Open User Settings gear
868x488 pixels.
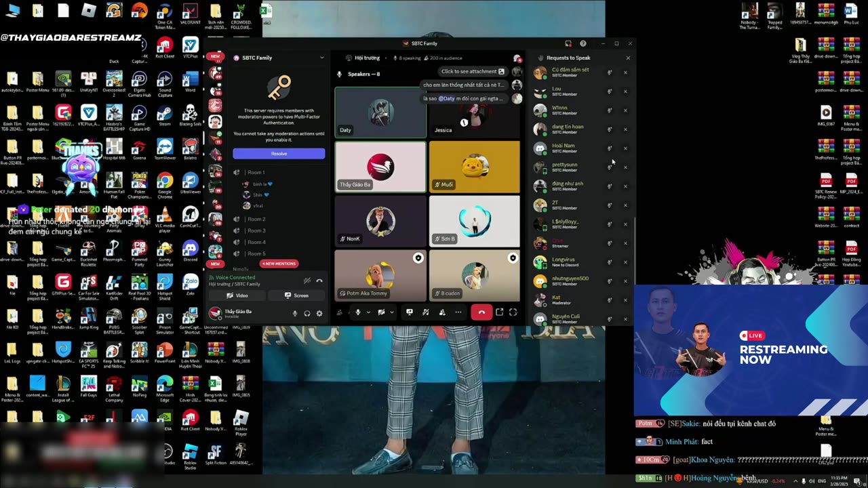[319, 313]
